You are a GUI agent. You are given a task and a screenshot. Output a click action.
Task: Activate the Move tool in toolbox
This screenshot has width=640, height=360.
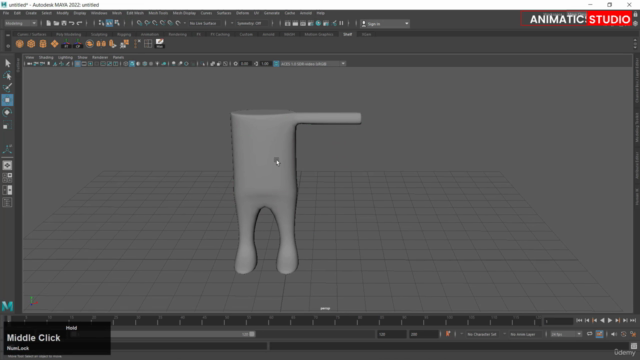click(x=7, y=100)
